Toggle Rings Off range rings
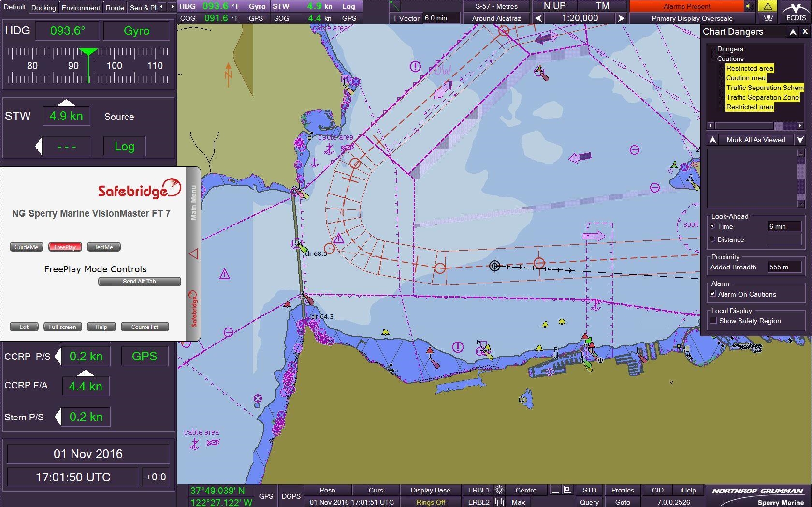812x507 pixels. [x=431, y=502]
